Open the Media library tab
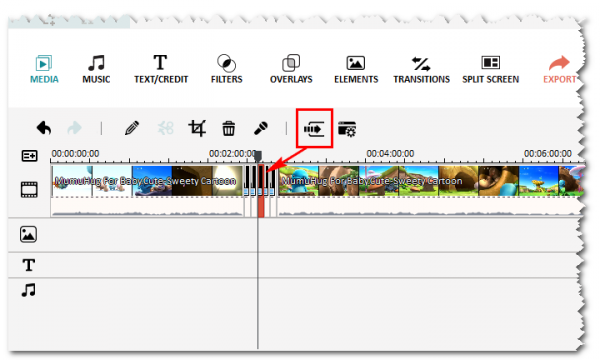The width and height of the screenshot is (600, 360). [x=44, y=69]
